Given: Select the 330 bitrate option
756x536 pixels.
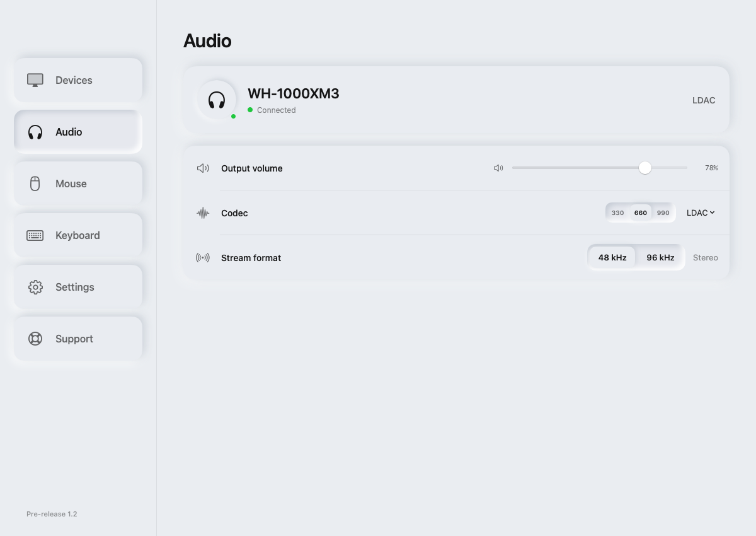Looking at the screenshot, I should click(617, 213).
